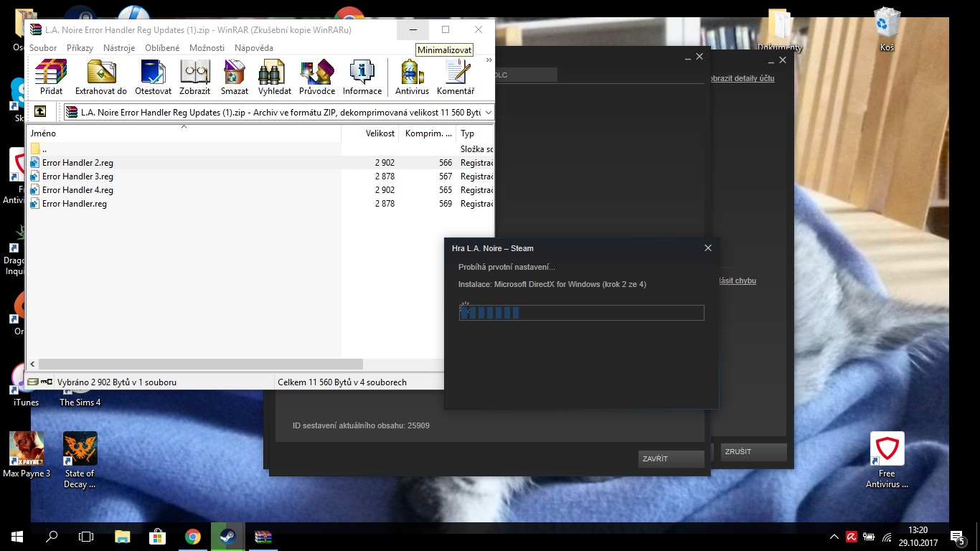Switch to WinRAR via its taskbar icon

coord(263,536)
